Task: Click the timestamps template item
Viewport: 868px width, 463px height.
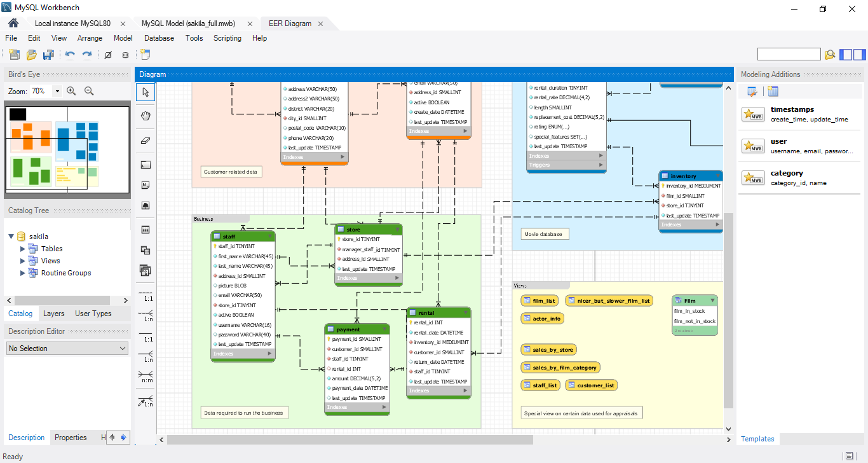Action: tap(799, 114)
